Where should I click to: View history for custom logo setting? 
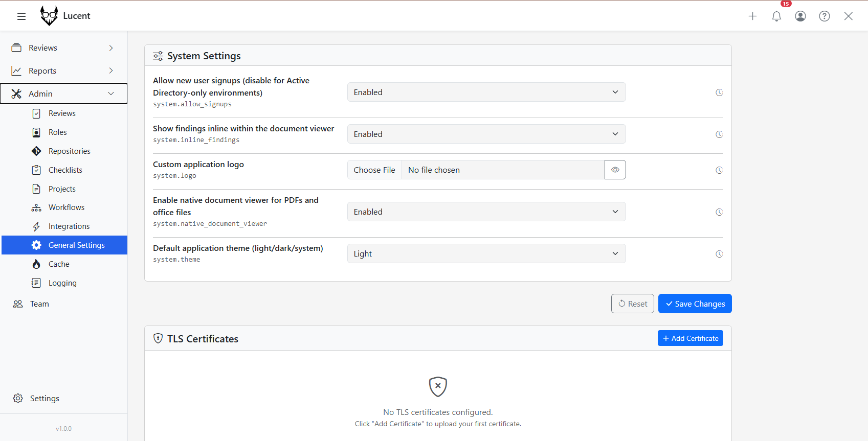pyautogui.click(x=719, y=170)
